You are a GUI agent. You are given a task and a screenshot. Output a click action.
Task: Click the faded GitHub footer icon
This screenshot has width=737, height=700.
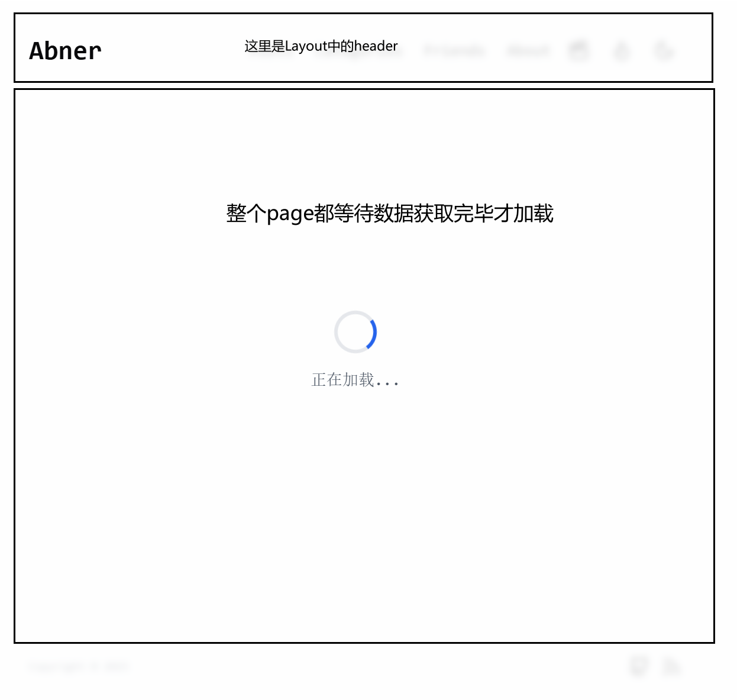[638, 666]
